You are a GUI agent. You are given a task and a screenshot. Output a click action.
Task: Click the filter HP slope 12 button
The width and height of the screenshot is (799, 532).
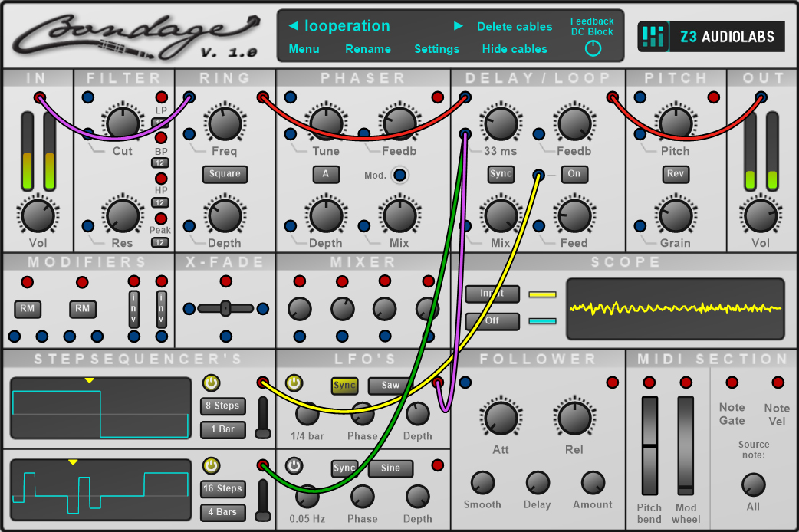point(160,203)
